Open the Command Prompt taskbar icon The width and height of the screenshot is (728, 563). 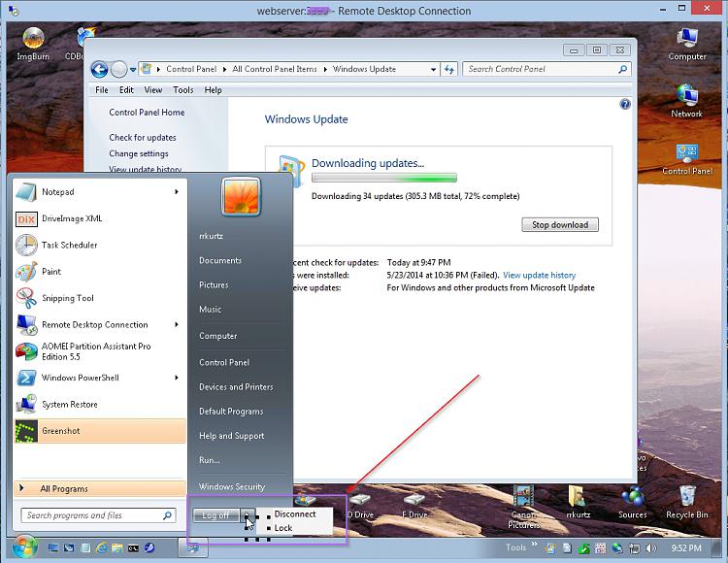tap(133, 548)
